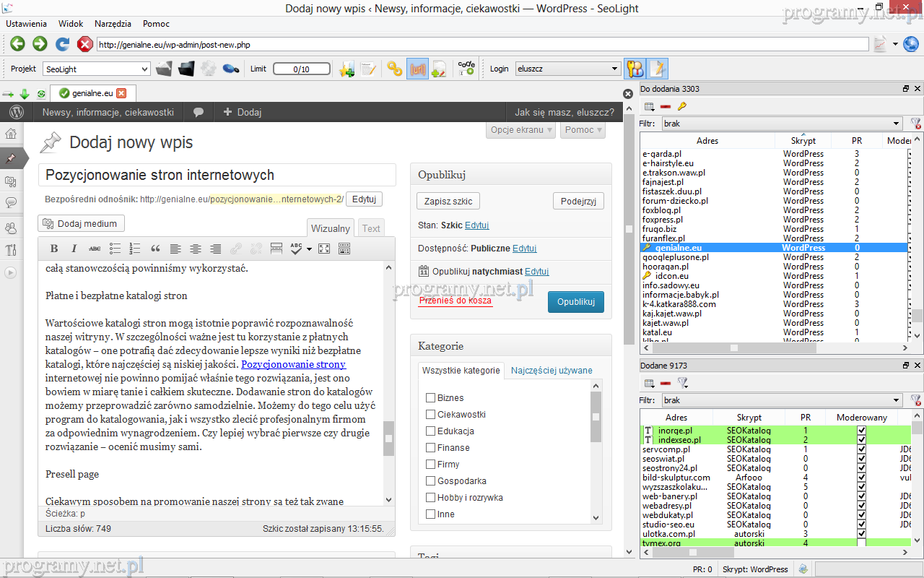Click the post title input field

point(217,175)
